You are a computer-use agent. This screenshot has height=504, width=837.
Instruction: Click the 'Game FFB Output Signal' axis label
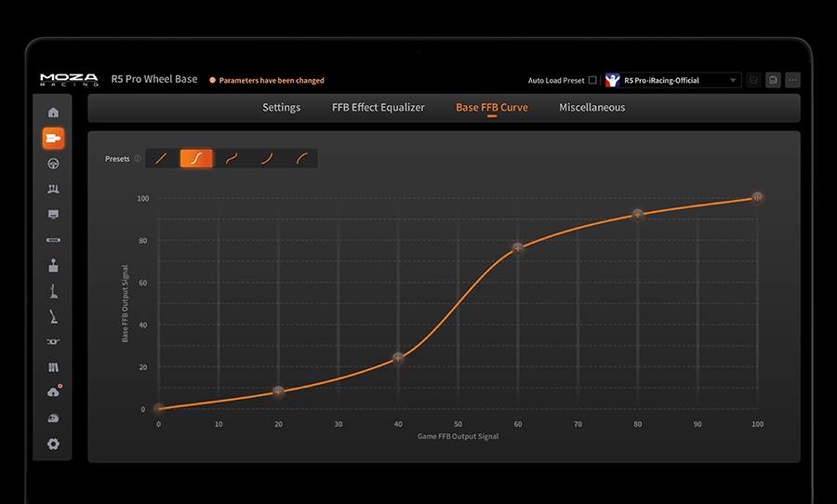458,436
